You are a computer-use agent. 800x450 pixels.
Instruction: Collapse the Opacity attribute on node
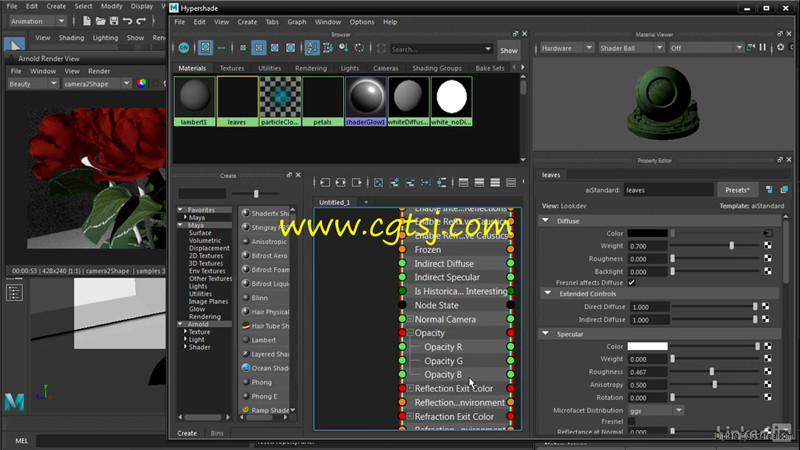coord(410,333)
